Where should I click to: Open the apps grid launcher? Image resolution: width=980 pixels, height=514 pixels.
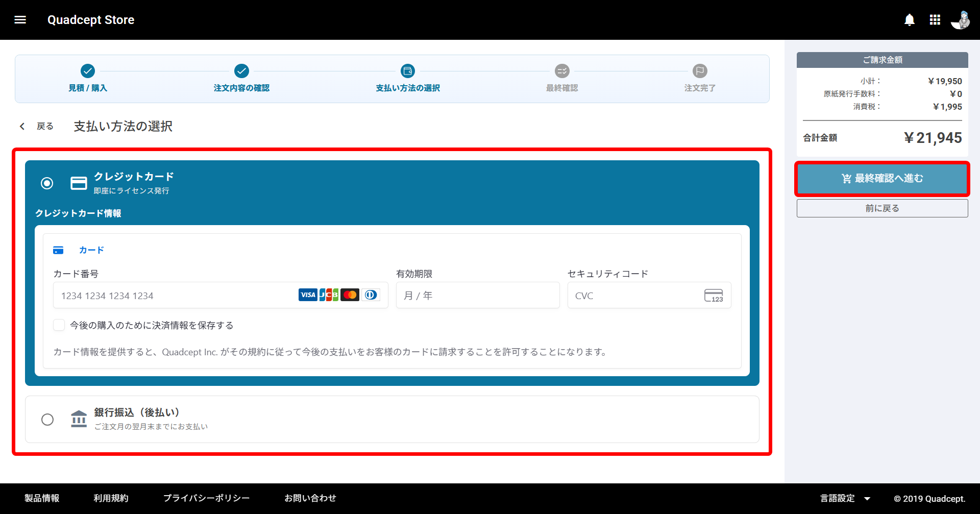935,20
